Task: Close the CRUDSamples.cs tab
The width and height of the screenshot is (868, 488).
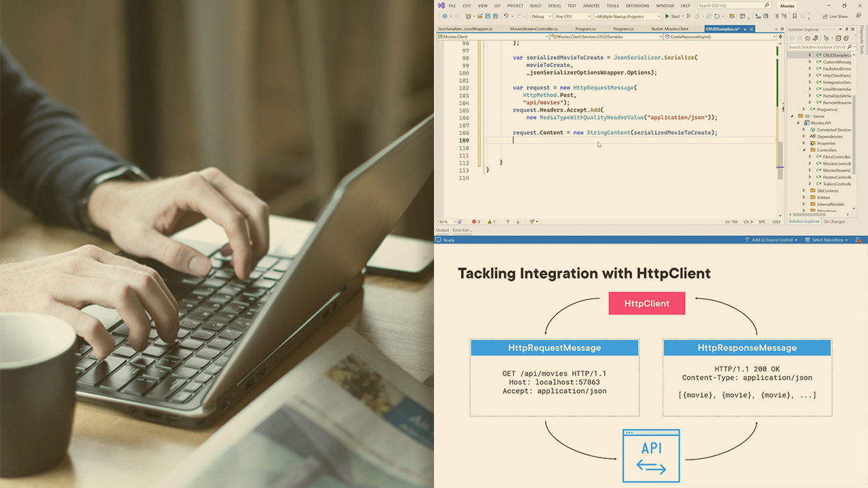Action: [x=752, y=29]
